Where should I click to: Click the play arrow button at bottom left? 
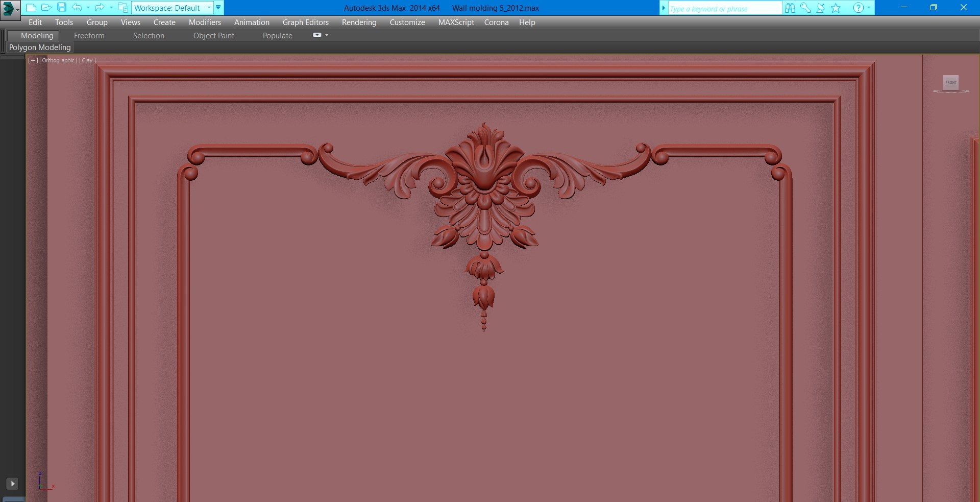point(12,484)
